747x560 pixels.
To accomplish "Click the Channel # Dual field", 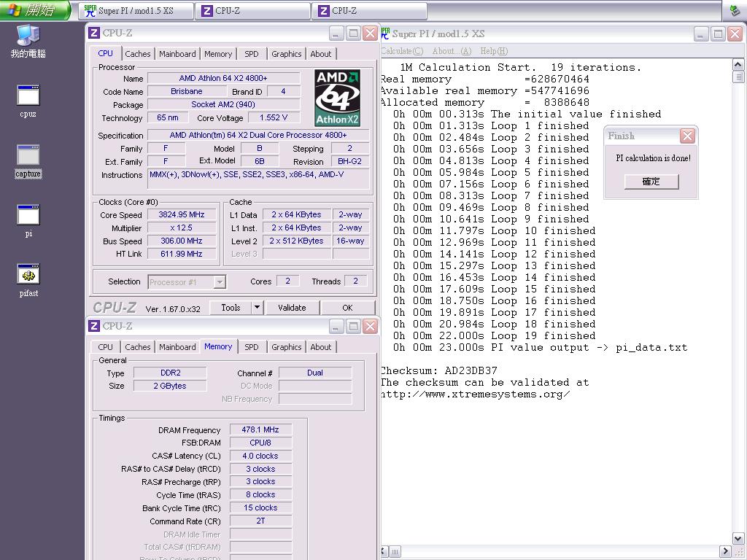I will (315, 373).
